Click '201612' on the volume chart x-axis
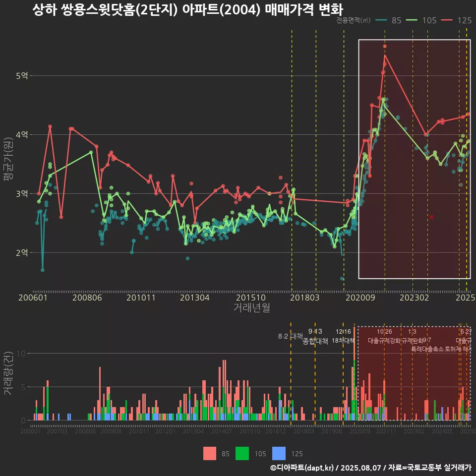 point(276,431)
